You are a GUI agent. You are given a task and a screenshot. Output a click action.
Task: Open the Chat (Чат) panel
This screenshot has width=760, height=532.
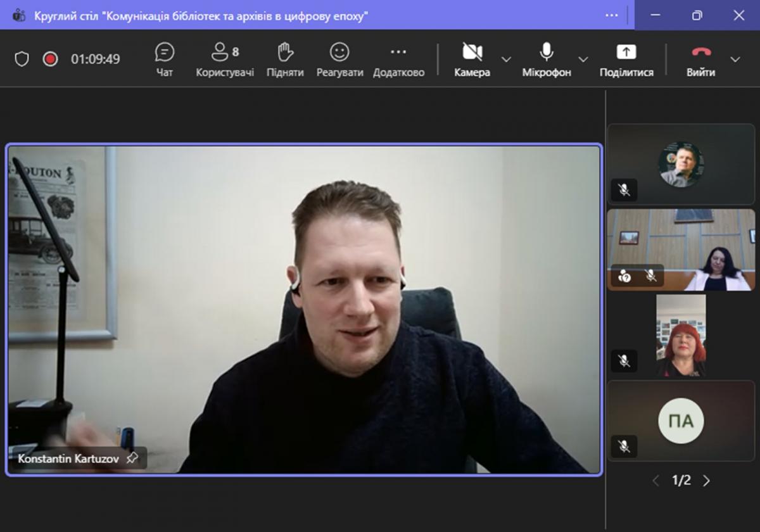(164, 60)
